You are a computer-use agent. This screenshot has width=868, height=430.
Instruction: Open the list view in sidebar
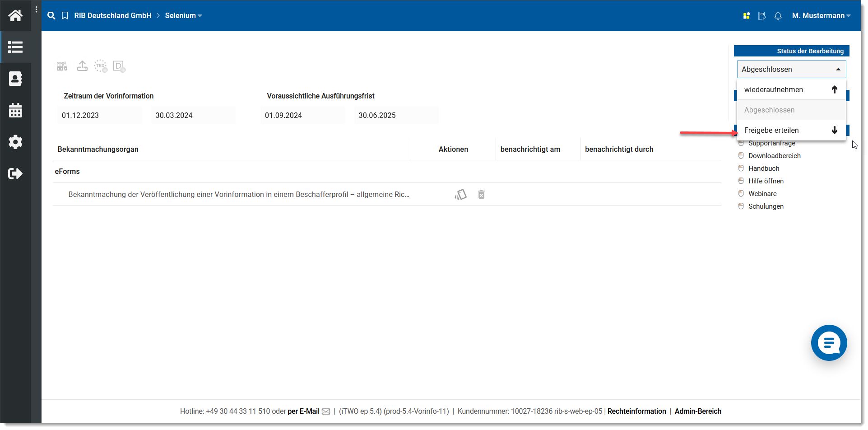15,47
